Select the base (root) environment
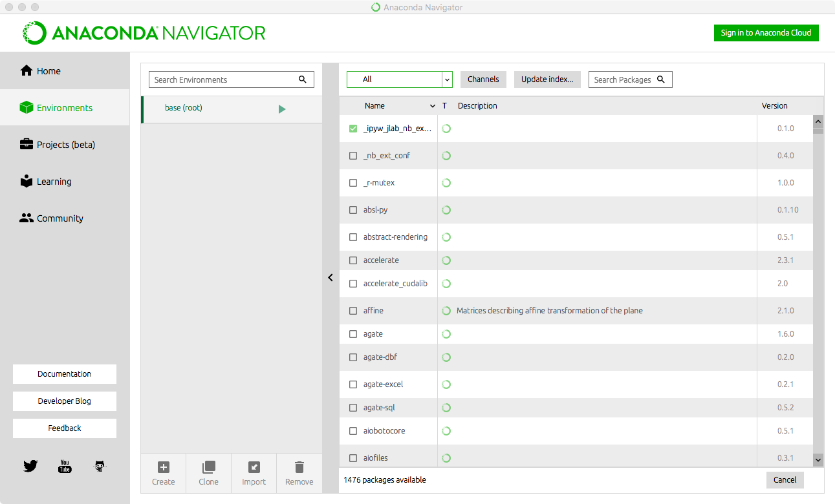The width and height of the screenshot is (835, 504). click(232, 109)
